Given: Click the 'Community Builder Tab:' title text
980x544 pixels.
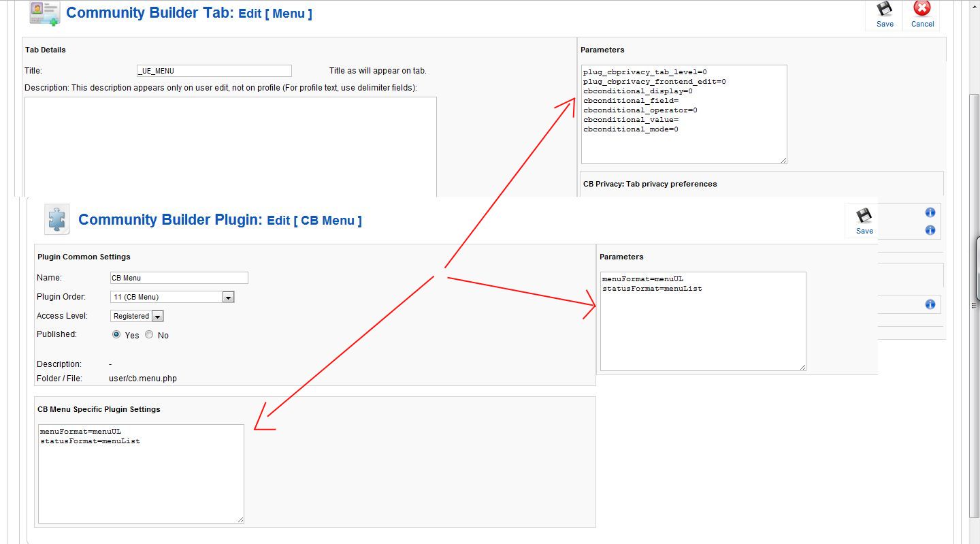Looking at the screenshot, I should (150, 13).
